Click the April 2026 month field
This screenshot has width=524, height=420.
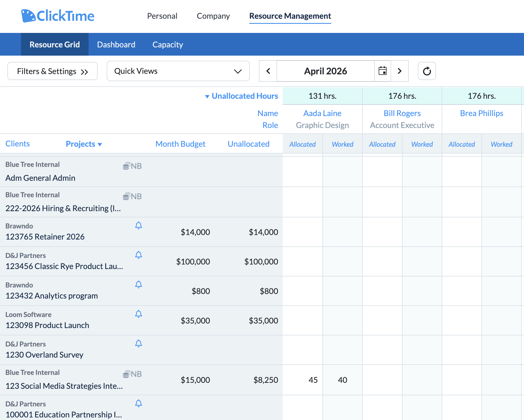pyautogui.click(x=326, y=71)
